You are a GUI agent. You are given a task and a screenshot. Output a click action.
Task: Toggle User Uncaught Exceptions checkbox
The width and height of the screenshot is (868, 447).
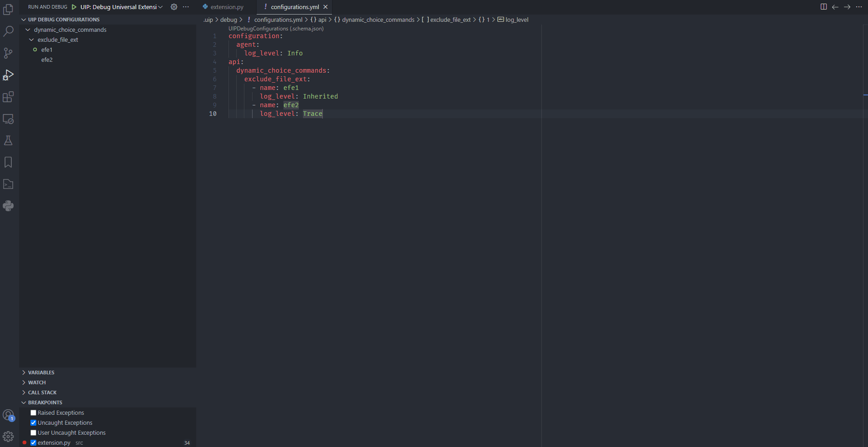[x=33, y=433]
